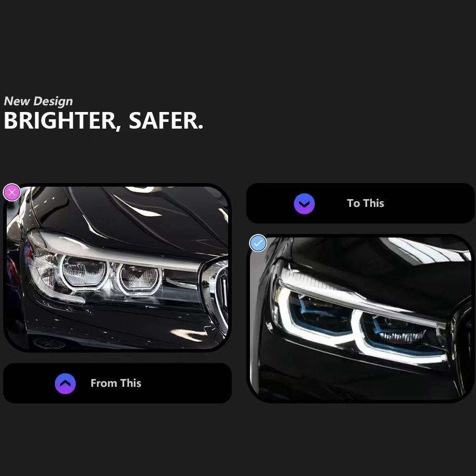476x476 pixels.
Task: Select the "From This" text label
Action: [116, 383]
